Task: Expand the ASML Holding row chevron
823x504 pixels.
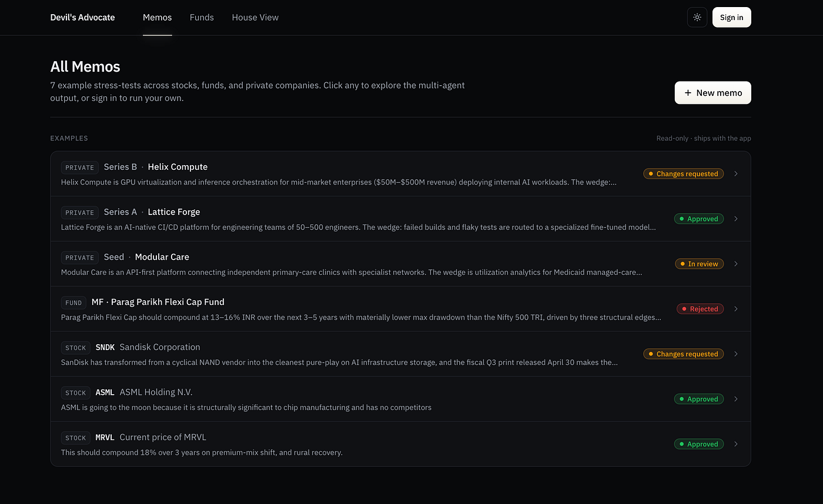Action: (x=736, y=399)
